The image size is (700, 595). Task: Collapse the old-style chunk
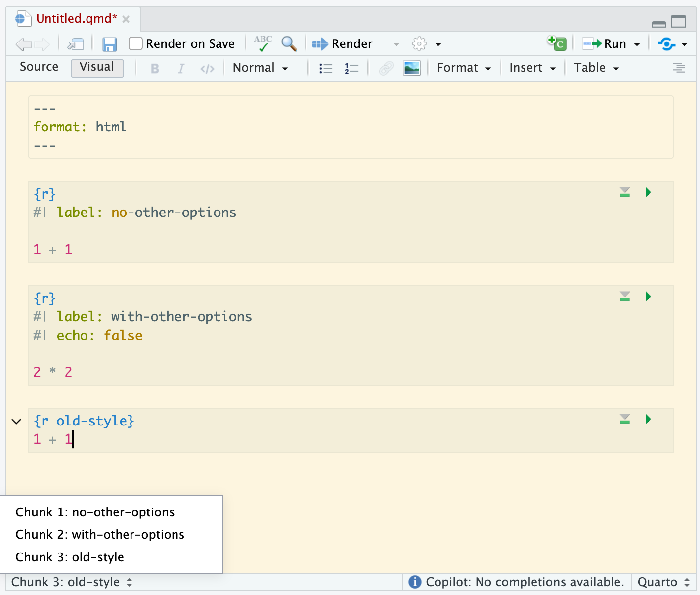(16, 421)
